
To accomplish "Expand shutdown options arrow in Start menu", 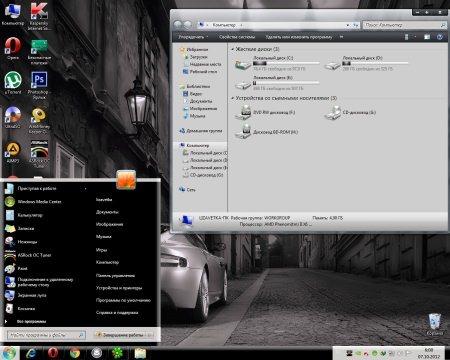I will (150, 335).
